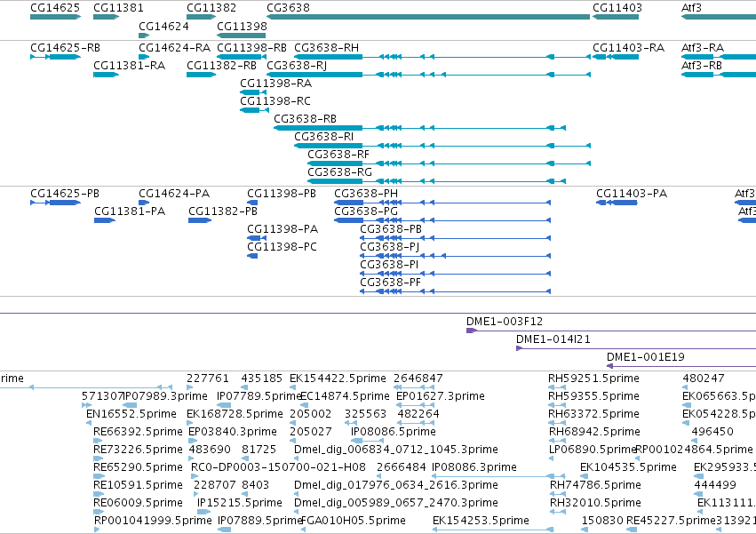This screenshot has height=534, width=756.
Task: Click EST RH74786.5prime label
Action: [595, 485]
